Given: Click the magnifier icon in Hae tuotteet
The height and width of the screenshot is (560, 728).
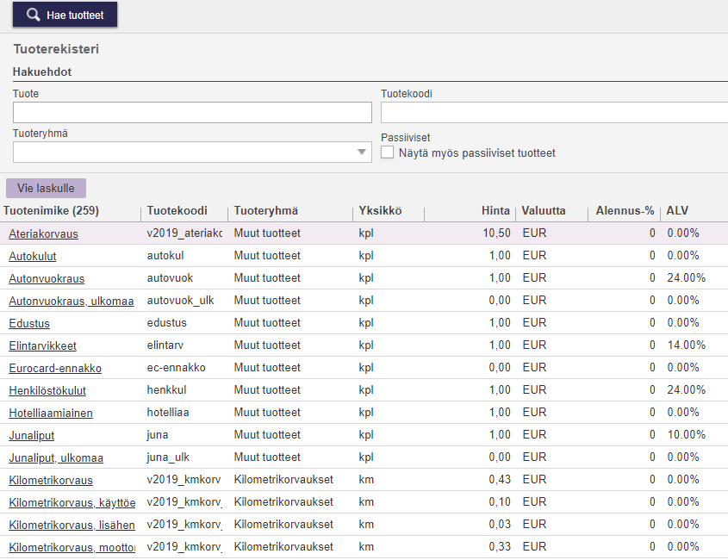Looking at the screenshot, I should [x=33, y=15].
